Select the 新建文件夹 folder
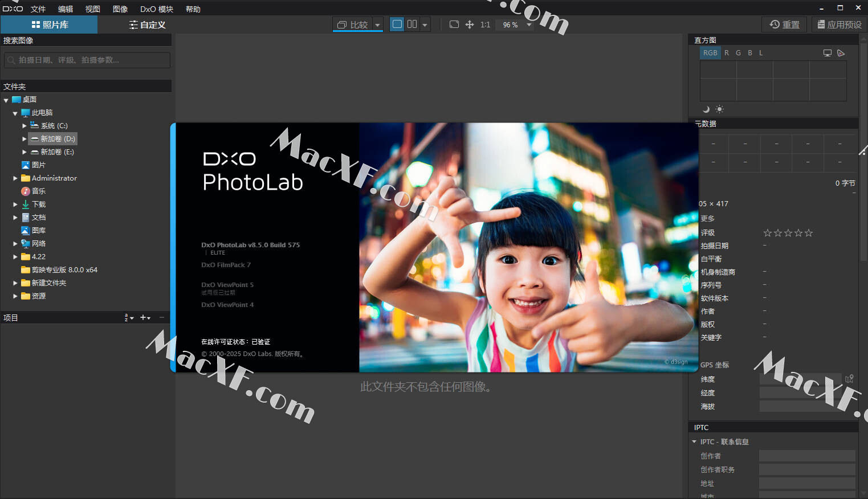 click(44, 283)
